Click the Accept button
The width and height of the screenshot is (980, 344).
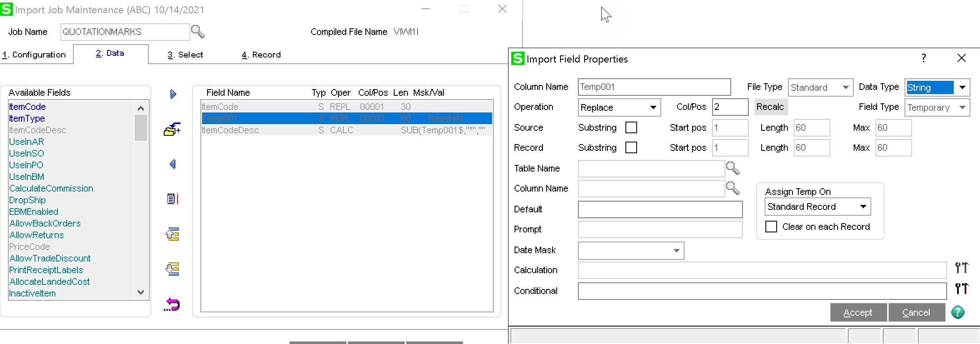(x=858, y=312)
